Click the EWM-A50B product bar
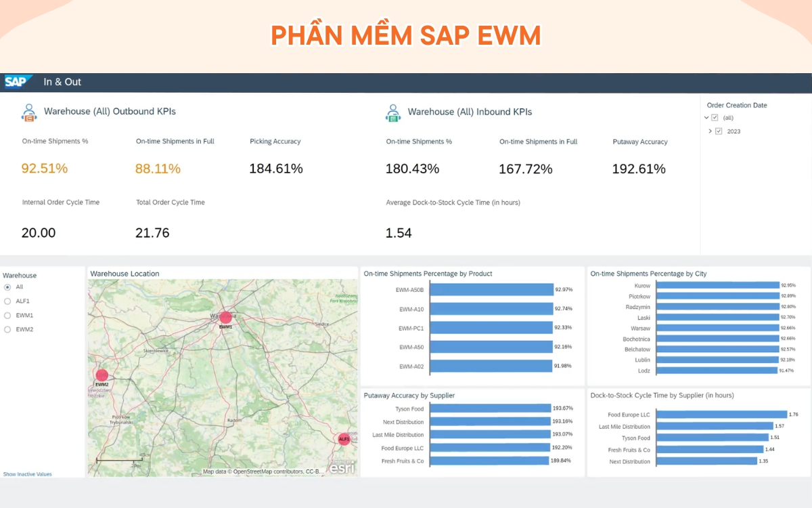 click(492, 289)
